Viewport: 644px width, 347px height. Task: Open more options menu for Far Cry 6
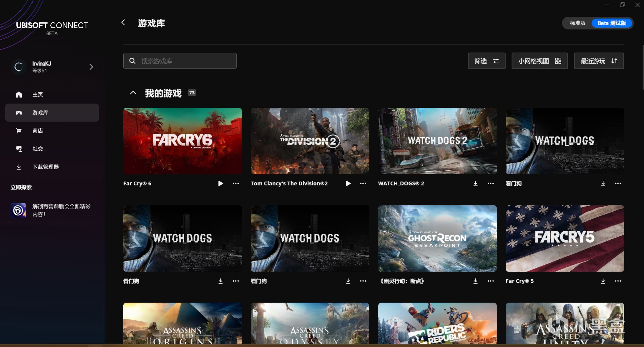(236, 183)
